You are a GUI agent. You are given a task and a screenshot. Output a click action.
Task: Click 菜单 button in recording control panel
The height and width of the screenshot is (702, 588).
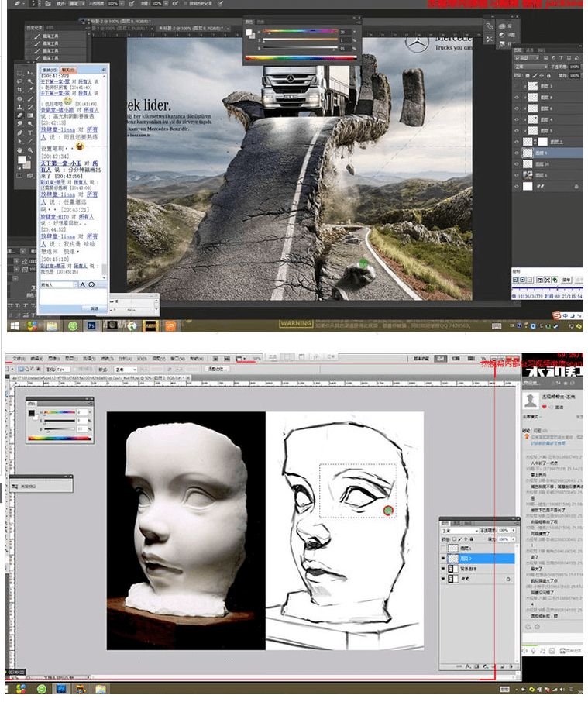pos(566,280)
